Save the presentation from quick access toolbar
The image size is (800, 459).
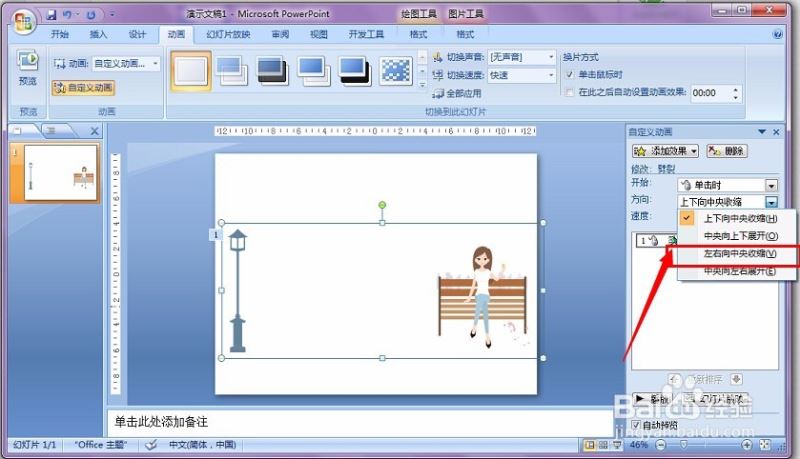pyautogui.click(x=52, y=15)
